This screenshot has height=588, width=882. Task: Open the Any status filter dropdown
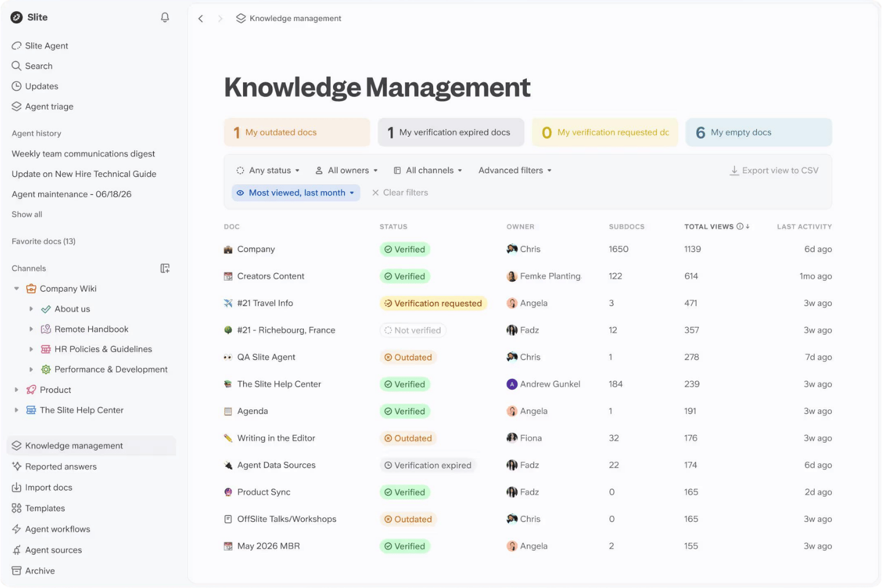coord(268,170)
